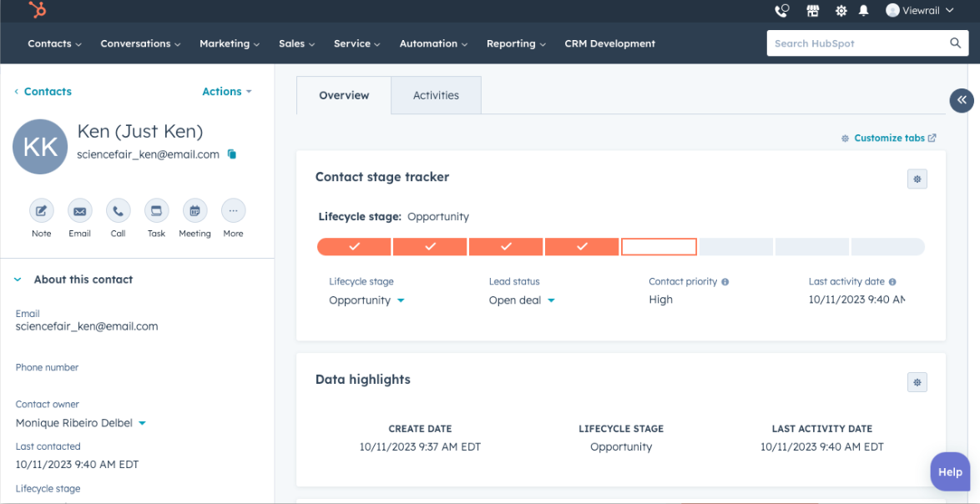Click Data highlights LAST ACTIVITY DATE value
This screenshot has width=980, height=504.
[x=822, y=447]
